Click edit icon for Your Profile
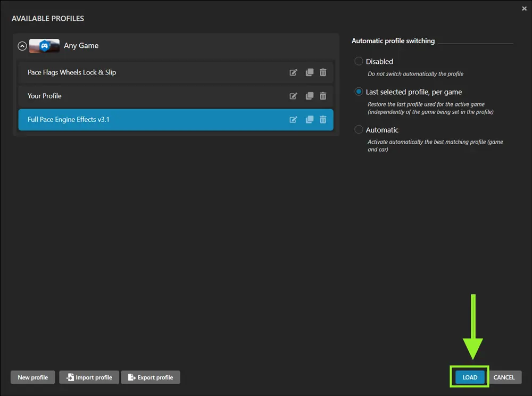The image size is (532, 396). click(x=293, y=96)
